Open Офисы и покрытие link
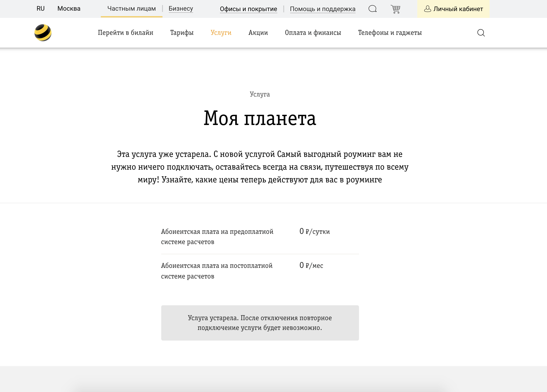This screenshot has height=392, width=547. 248,9
